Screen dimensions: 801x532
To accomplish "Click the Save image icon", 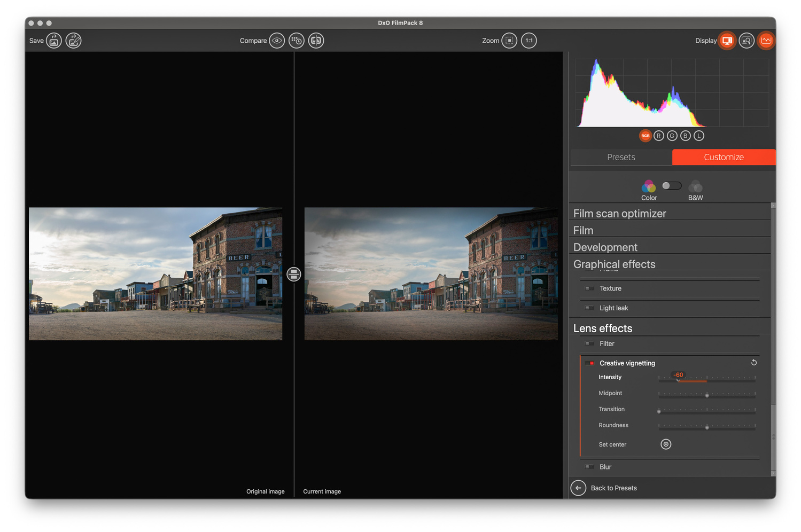I will point(54,41).
